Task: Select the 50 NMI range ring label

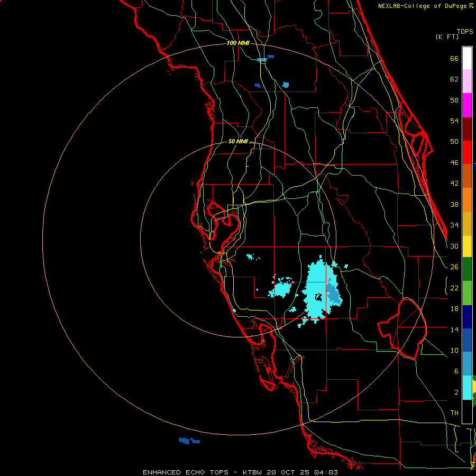Action: click(x=238, y=141)
